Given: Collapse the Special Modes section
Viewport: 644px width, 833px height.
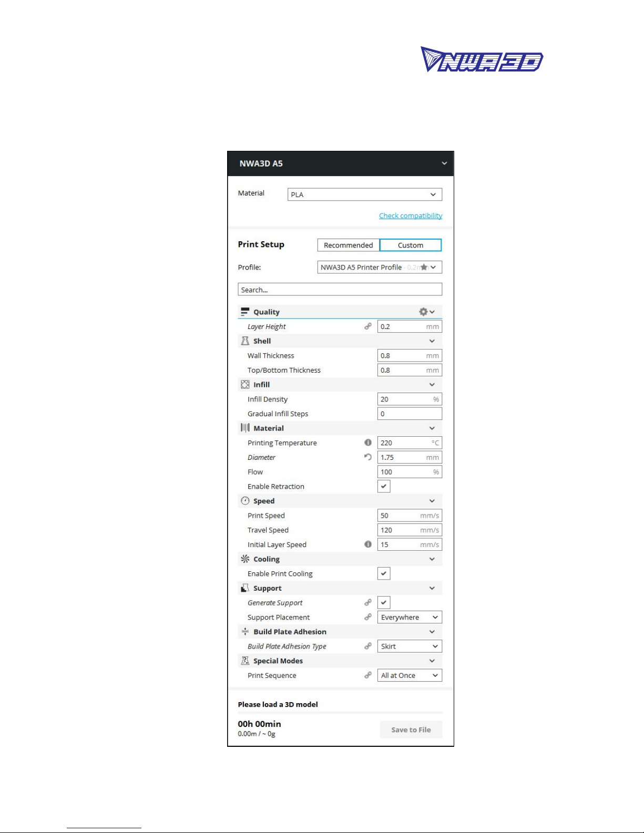Looking at the screenshot, I should 432,661.
